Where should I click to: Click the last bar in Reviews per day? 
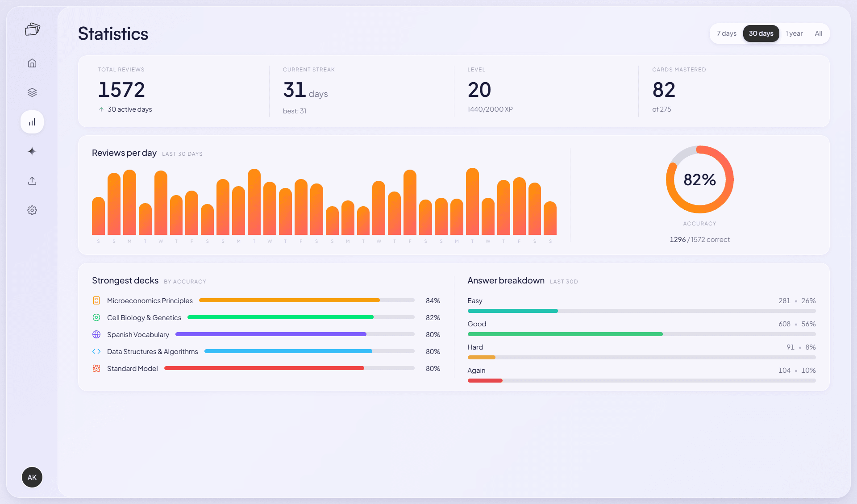550,218
